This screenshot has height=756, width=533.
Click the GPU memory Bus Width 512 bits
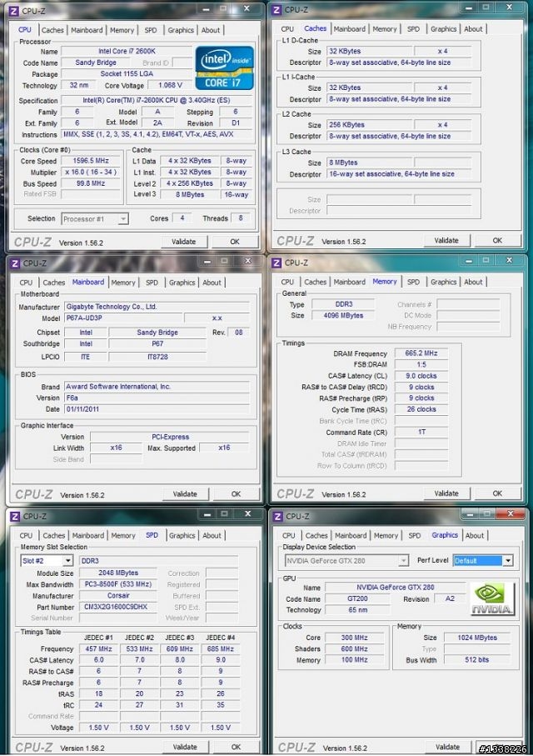[476, 659]
